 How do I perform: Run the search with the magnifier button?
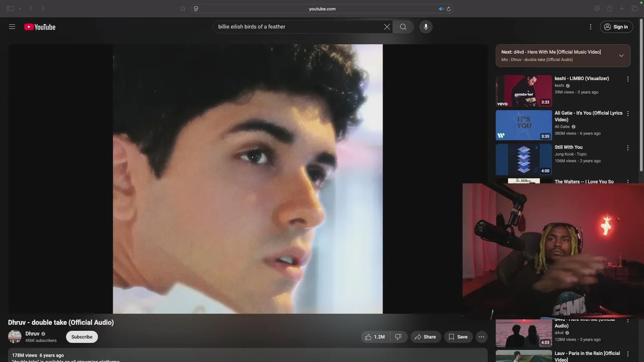point(403,27)
